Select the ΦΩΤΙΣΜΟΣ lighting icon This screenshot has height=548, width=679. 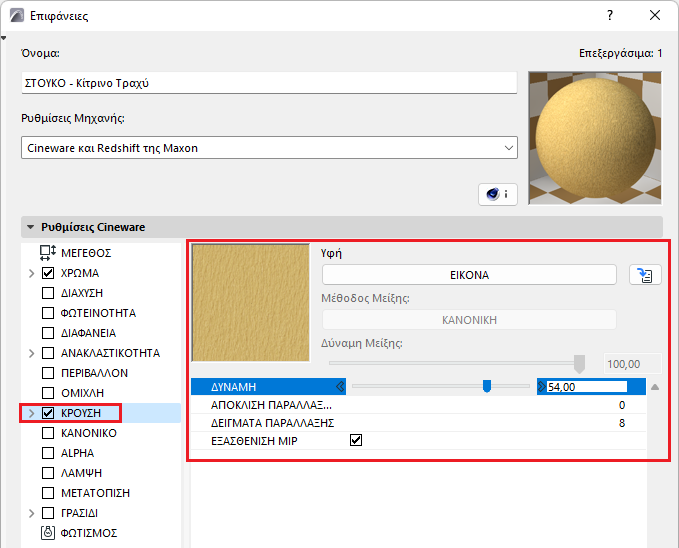tap(48, 532)
